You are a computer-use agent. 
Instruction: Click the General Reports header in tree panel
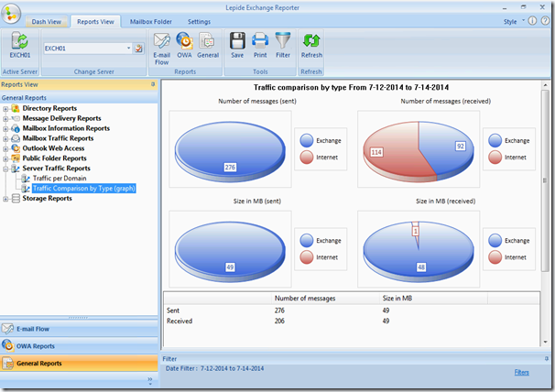click(x=79, y=98)
